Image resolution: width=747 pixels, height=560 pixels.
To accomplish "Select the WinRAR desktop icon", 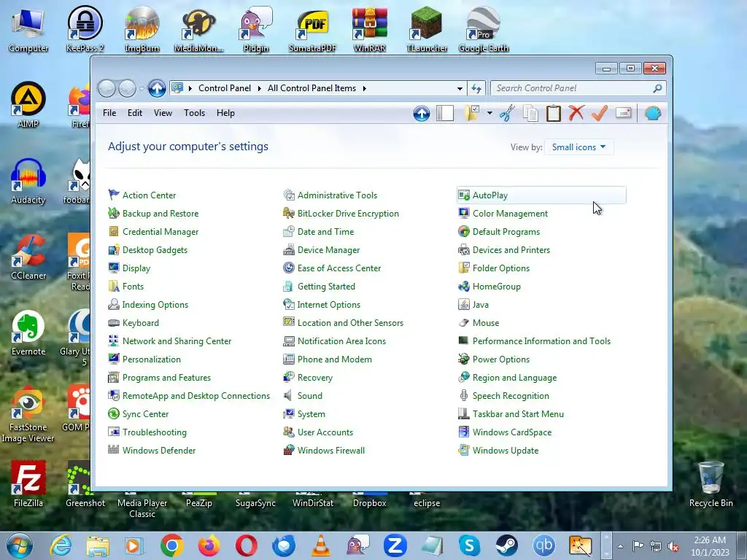I will pos(369,29).
